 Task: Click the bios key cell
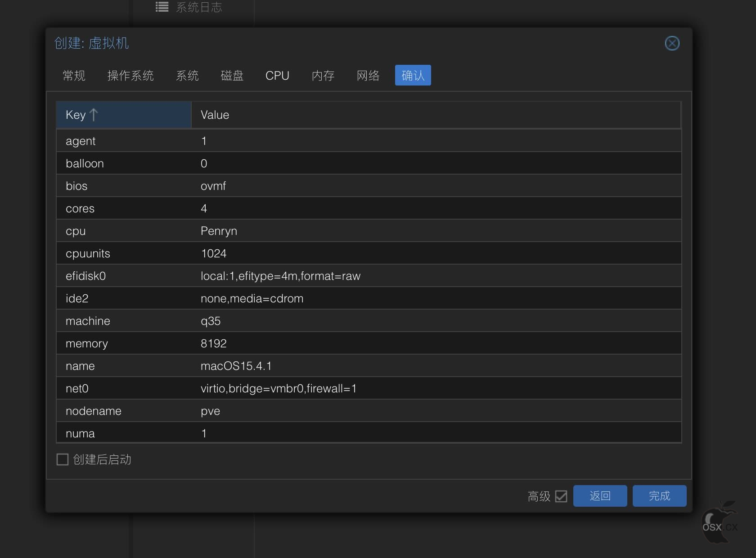[124, 186]
